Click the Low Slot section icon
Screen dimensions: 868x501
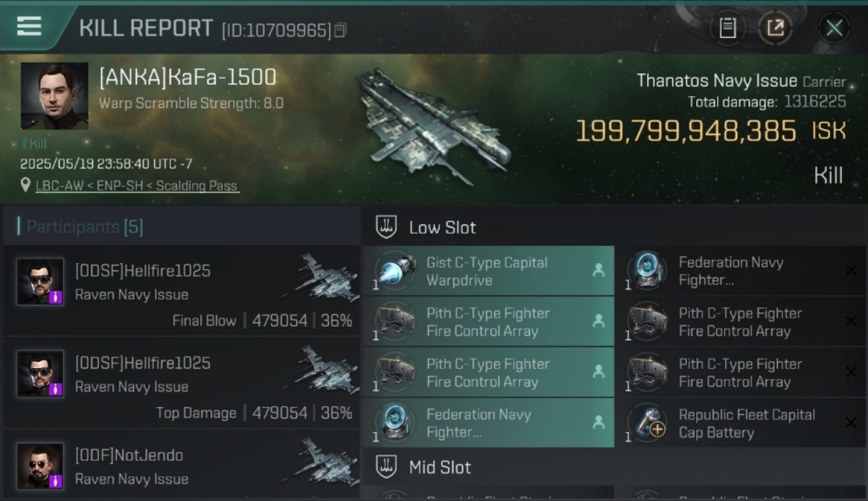[x=386, y=227]
